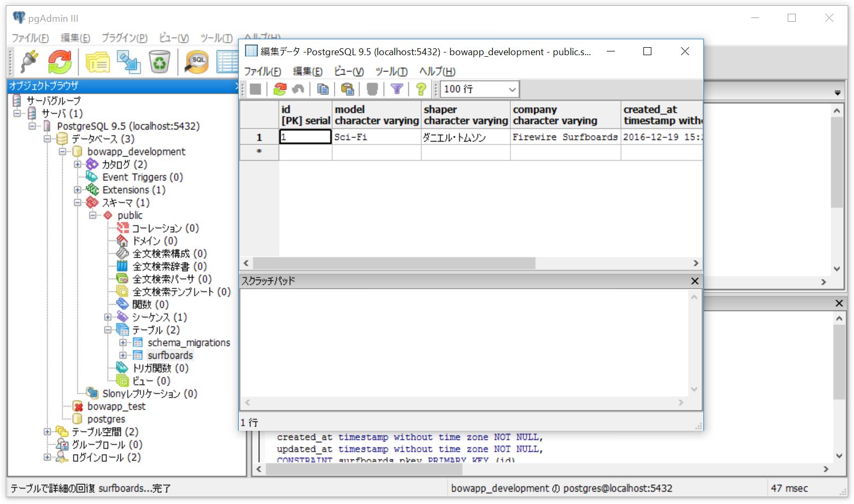Open the 100行 row limit dropdown
Viewport: 854px width, 504px height.
pos(511,89)
